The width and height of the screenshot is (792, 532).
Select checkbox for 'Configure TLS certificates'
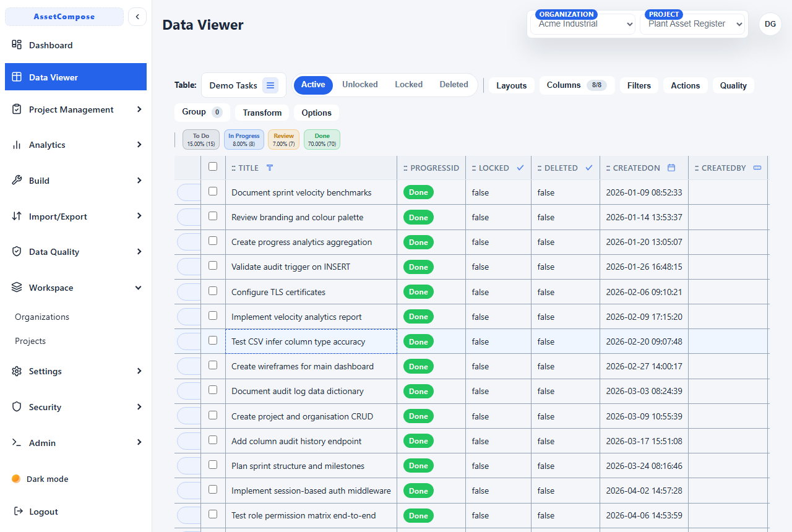tap(213, 291)
